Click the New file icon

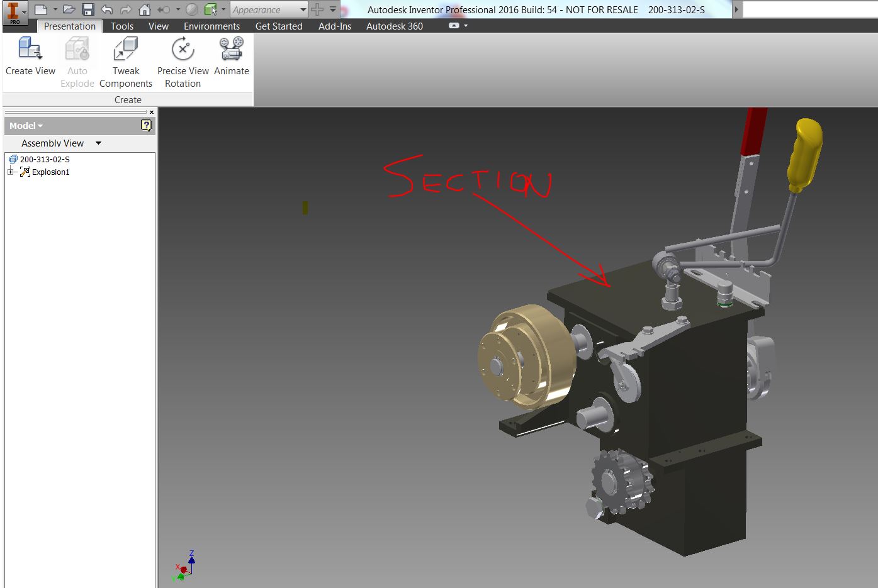pos(40,9)
